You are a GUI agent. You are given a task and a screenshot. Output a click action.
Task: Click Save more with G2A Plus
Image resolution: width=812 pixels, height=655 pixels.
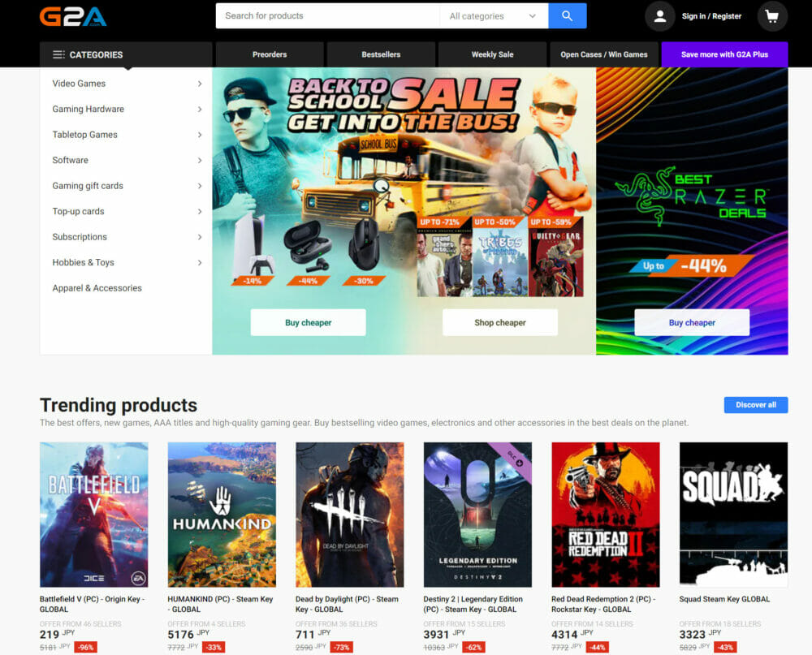tap(724, 54)
